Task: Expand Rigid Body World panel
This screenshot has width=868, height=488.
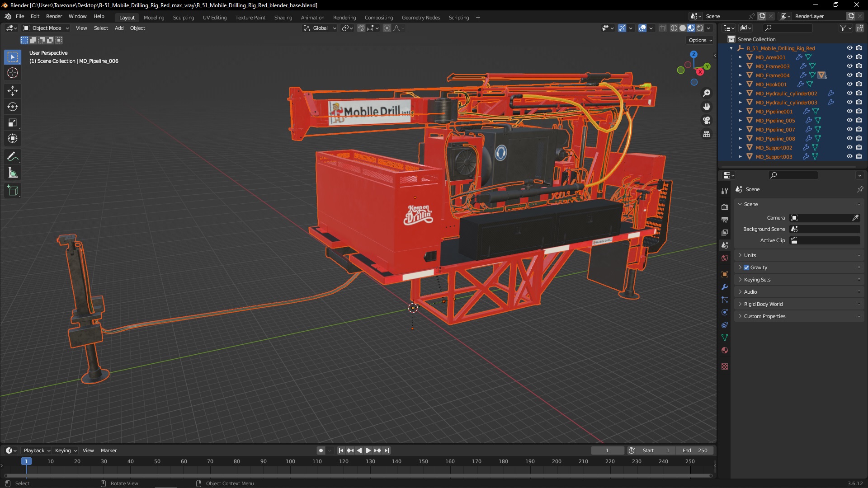Action: click(799, 304)
